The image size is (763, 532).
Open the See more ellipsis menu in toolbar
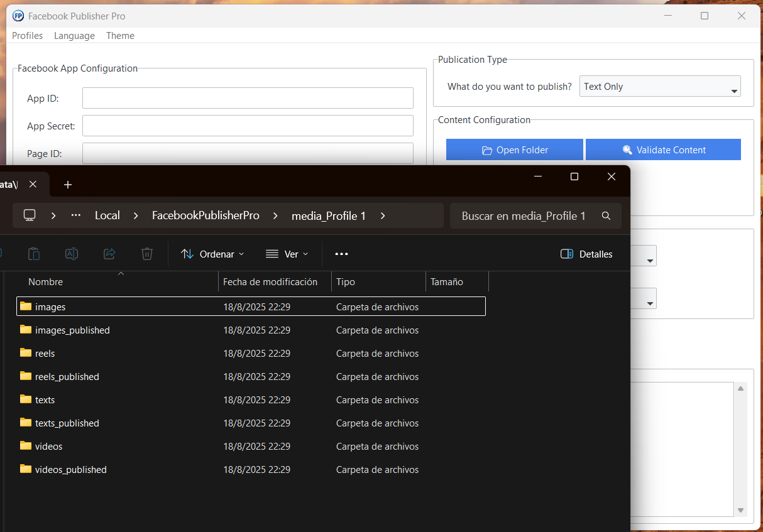click(341, 254)
